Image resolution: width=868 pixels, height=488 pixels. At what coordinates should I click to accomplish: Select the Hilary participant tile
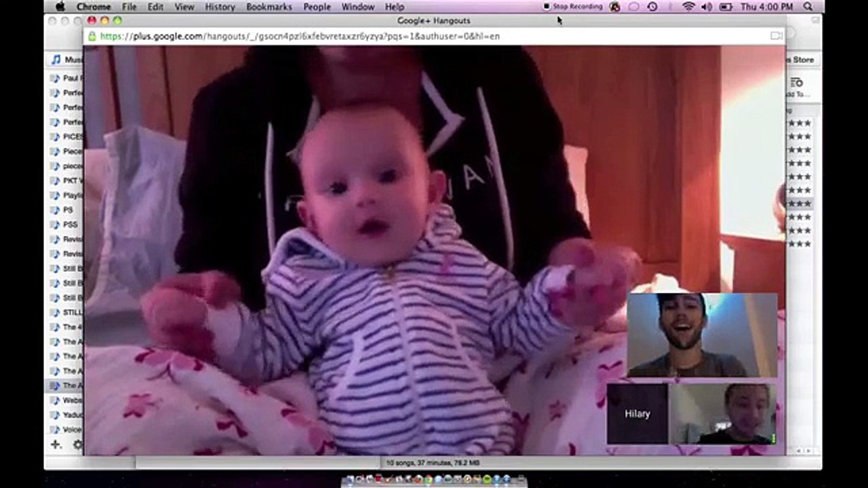click(x=637, y=413)
